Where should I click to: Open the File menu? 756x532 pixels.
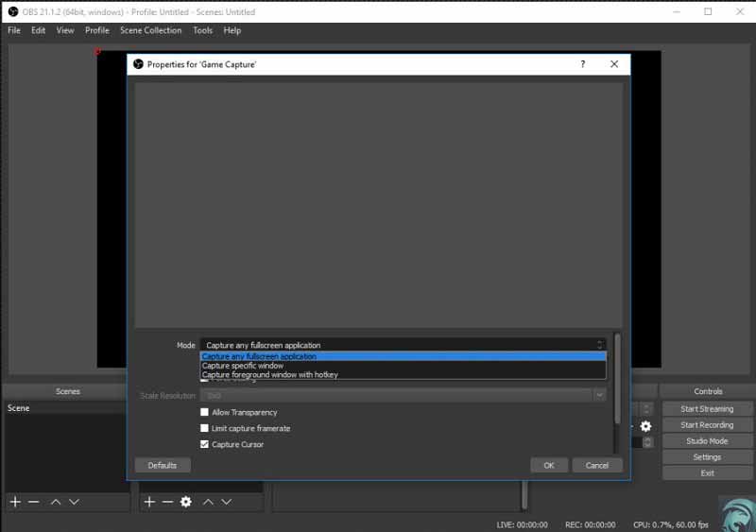point(14,30)
